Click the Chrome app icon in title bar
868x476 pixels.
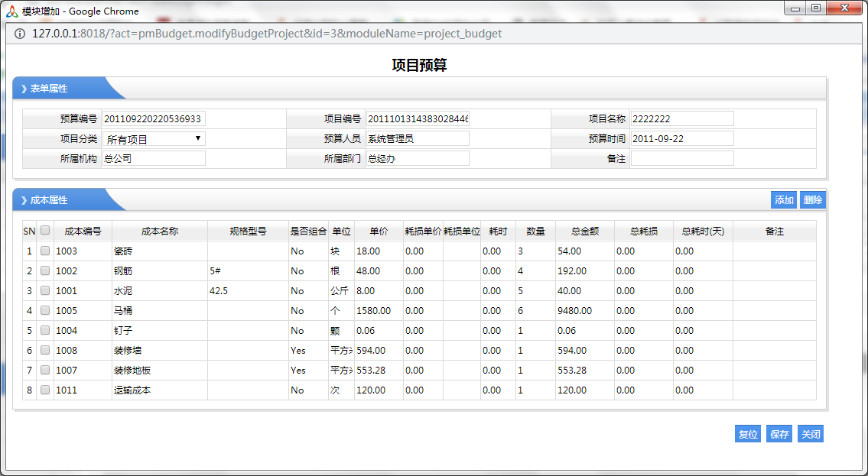(x=11, y=11)
